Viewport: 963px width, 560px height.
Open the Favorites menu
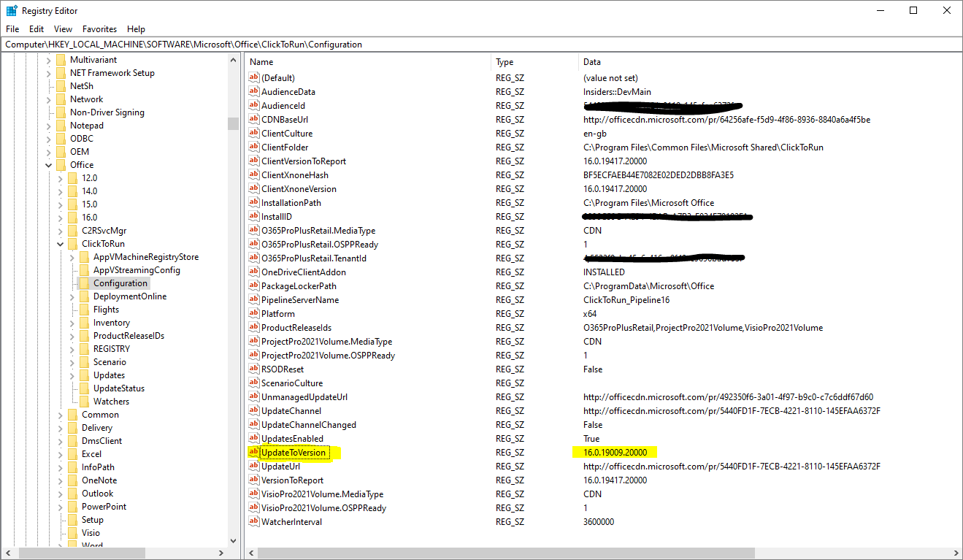click(99, 29)
